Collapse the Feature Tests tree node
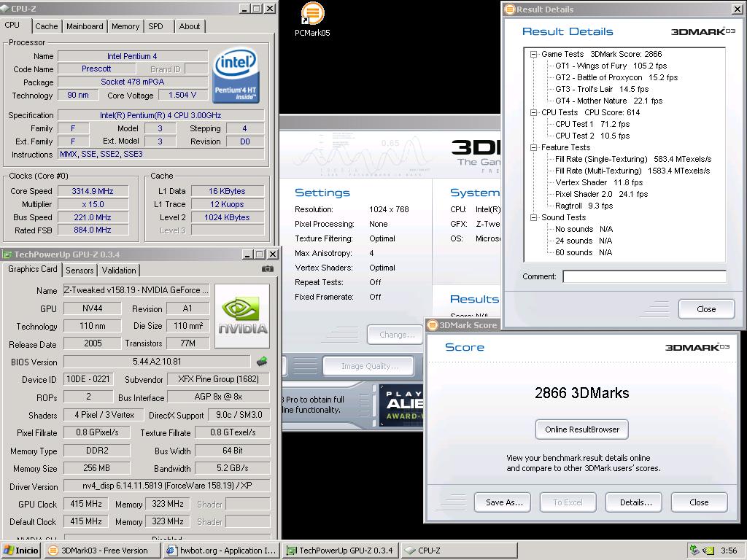Viewport: 747px width, 560px height. pyautogui.click(x=533, y=147)
